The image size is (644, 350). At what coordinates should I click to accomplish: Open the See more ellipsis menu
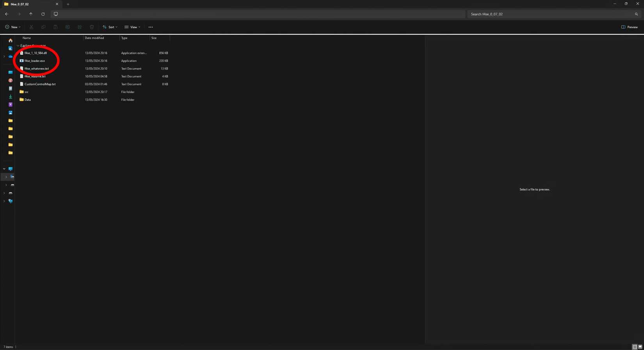[x=151, y=27]
